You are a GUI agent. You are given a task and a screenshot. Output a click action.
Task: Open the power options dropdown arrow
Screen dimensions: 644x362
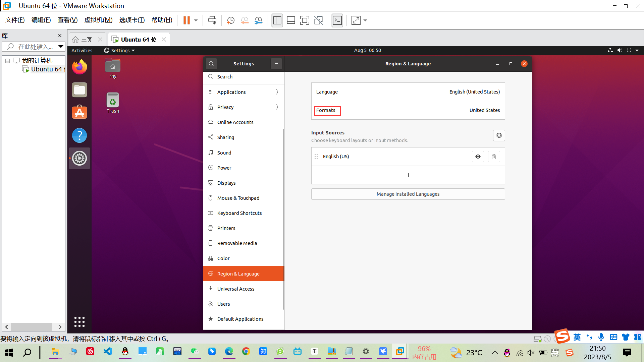click(x=196, y=20)
